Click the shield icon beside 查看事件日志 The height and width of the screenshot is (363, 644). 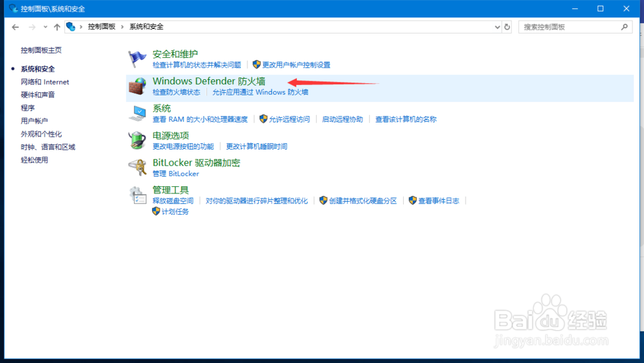(x=412, y=201)
